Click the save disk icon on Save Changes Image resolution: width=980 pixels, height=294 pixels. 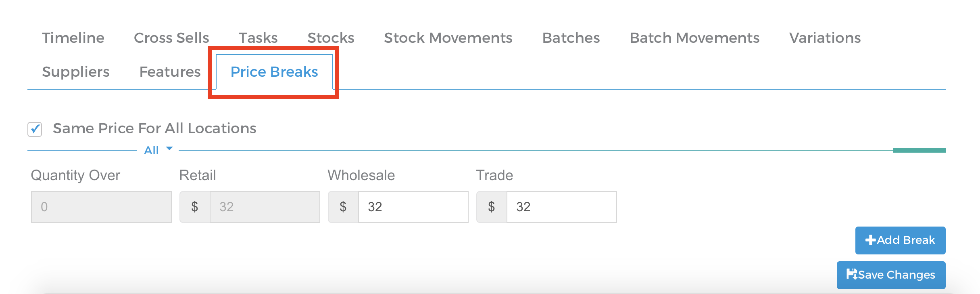coord(852,274)
